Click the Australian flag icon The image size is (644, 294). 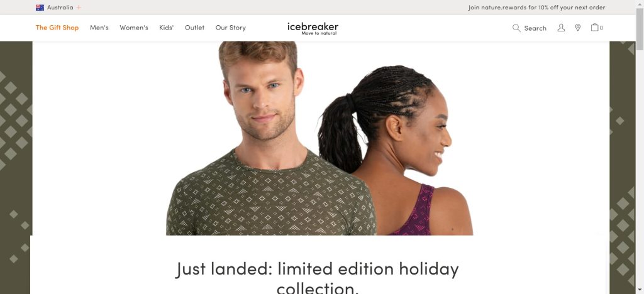pos(40,8)
